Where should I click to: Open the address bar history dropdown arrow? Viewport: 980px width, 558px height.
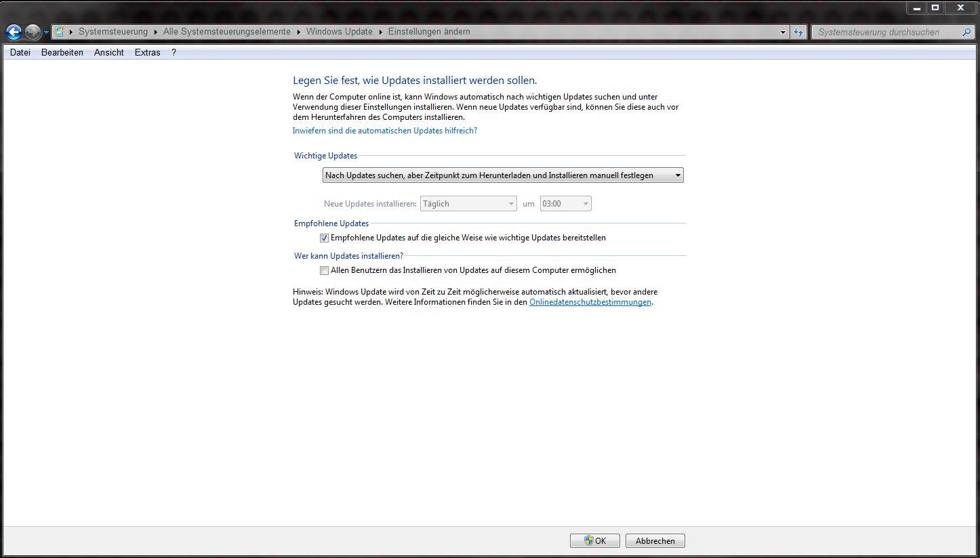point(783,32)
